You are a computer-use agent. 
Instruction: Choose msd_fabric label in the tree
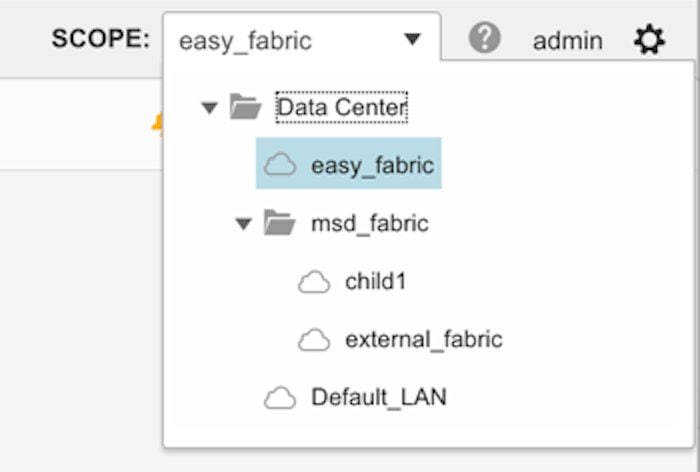point(370,223)
